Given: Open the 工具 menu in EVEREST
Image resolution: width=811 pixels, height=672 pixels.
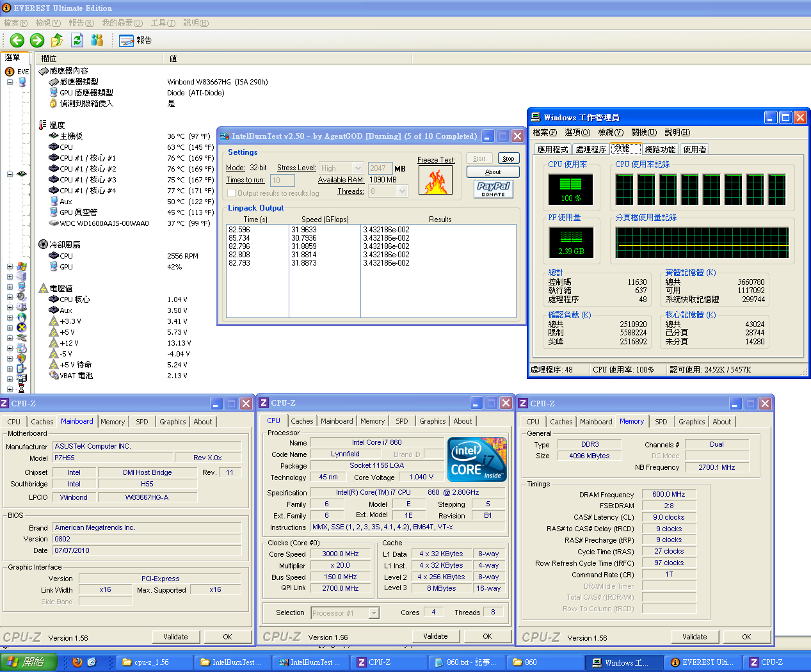Looking at the screenshot, I should coord(163,23).
